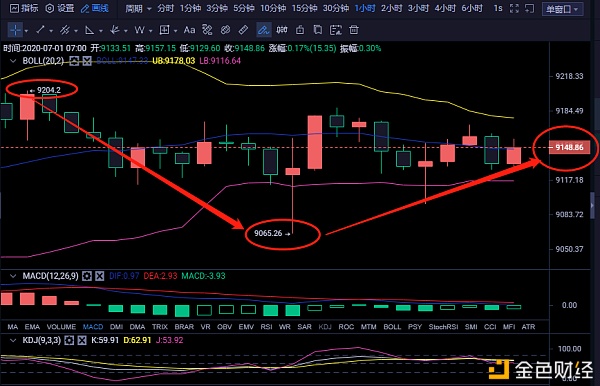Open the 指标 indicators button

coord(24,8)
